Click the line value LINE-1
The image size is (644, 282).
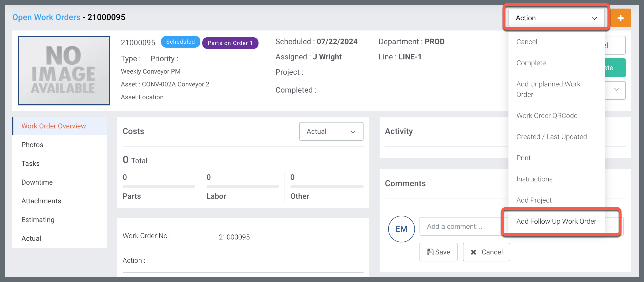pos(410,57)
